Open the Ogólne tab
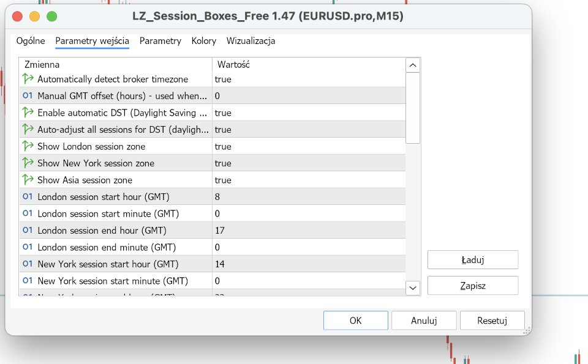The width and height of the screenshot is (588, 364). (x=31, y=41)
